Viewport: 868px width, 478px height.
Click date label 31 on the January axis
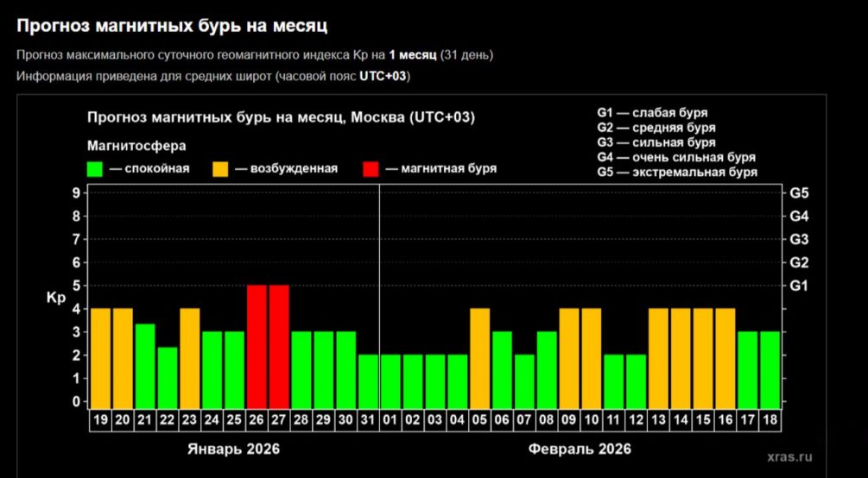tap(369, 419)
